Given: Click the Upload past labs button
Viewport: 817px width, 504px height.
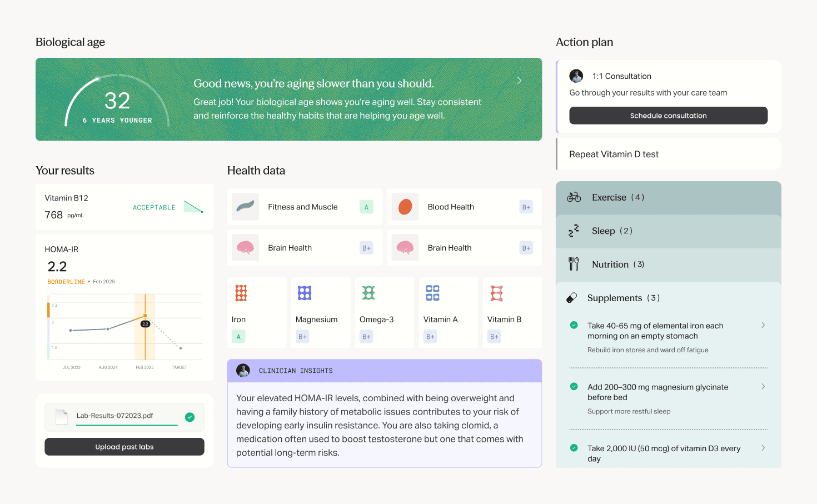Looking at the screenshot, I should (124, 446).
